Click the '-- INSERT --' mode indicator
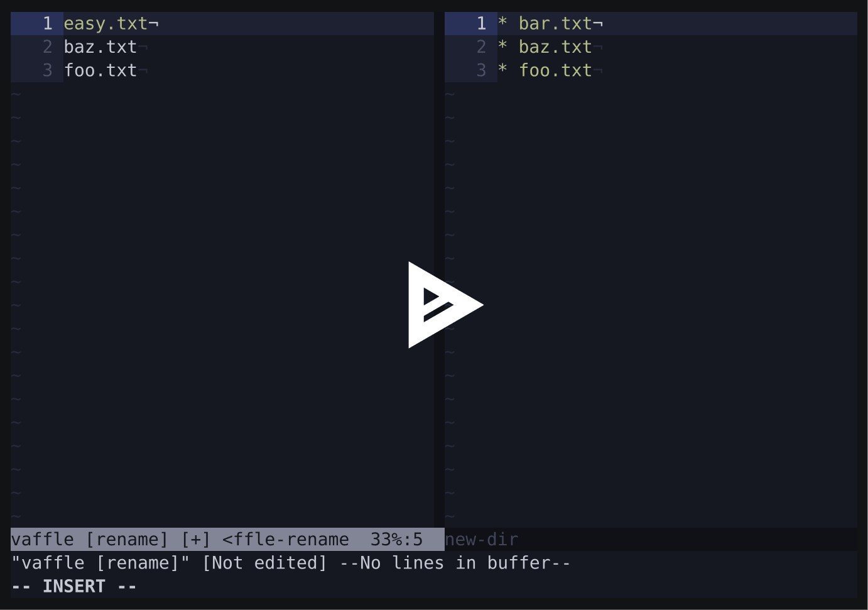This screenshot has height=610, width=868. point(74,587)
